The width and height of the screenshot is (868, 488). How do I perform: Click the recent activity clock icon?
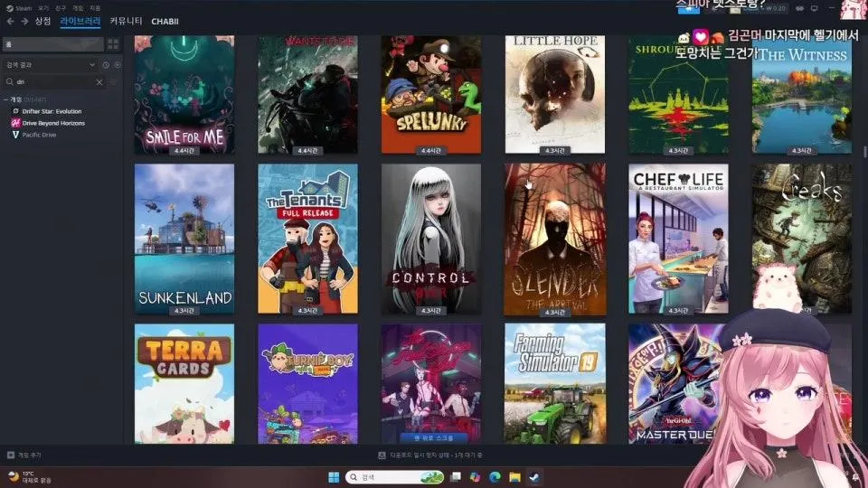(106, 65)
